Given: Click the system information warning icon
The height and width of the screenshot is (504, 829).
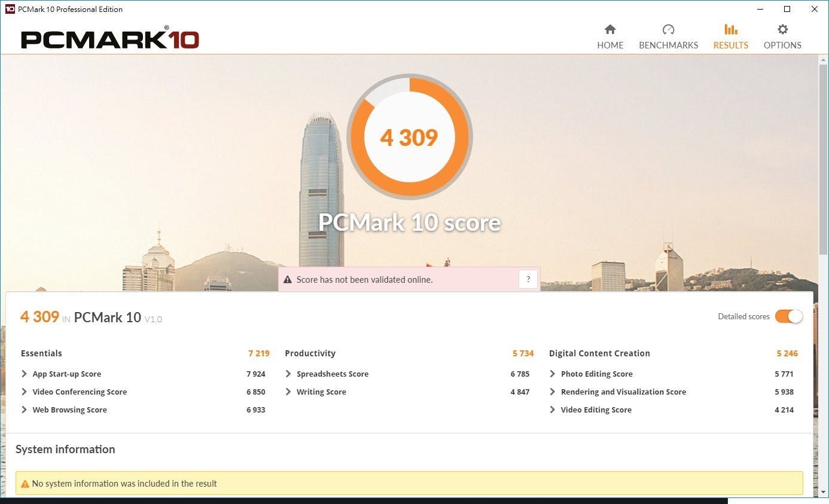Looking at the screenshot, I should point(25,484).
